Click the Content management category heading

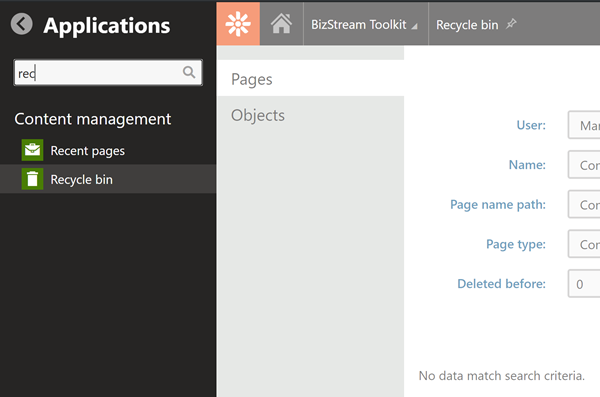(x=93, y=119)
